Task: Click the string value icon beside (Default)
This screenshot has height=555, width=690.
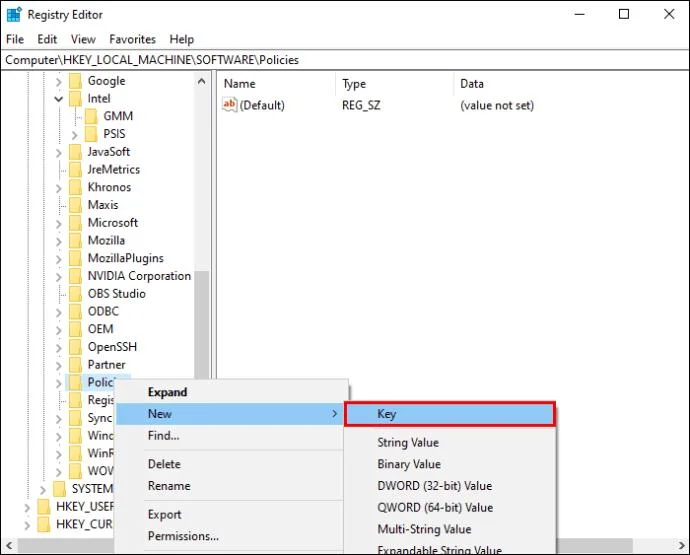Action: point(230,105)
